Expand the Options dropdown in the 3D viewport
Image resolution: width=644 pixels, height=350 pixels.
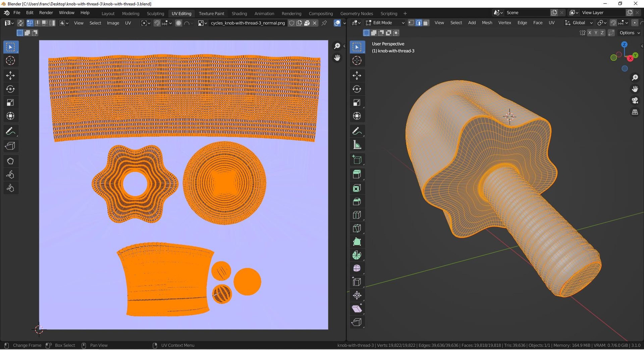click(x=630, y=33)
